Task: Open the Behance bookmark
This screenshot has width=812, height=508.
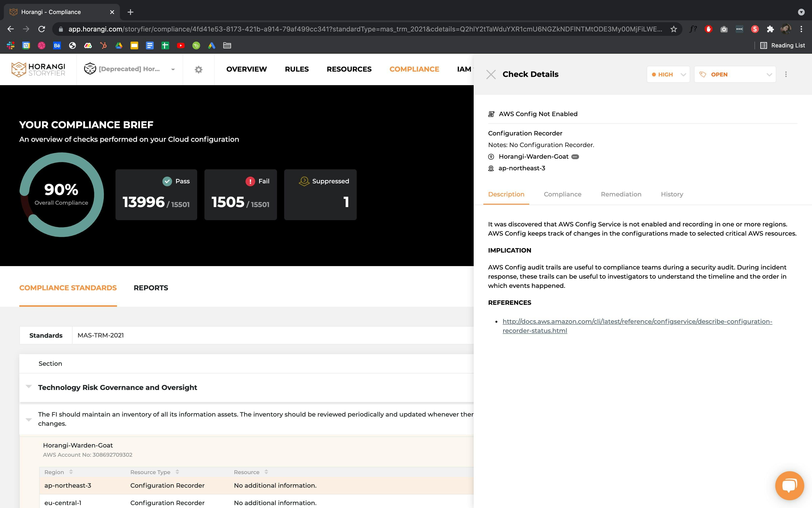Action: coord(57,45)
